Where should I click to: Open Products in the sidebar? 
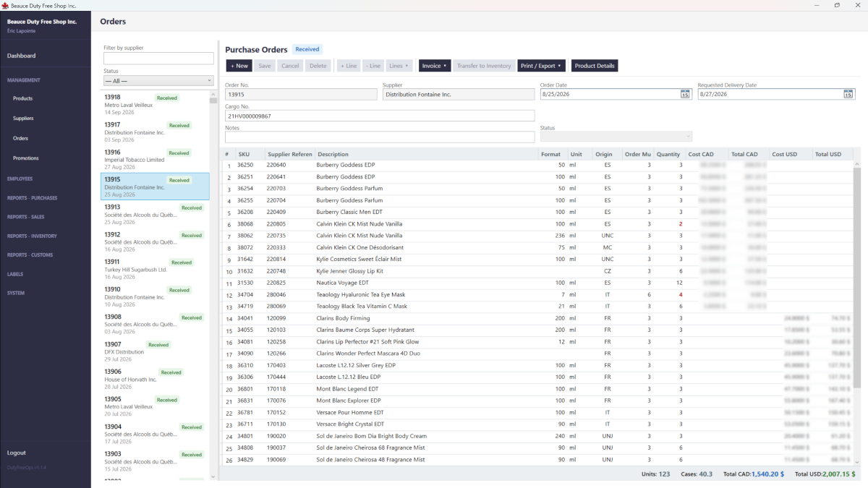point(22,98)
